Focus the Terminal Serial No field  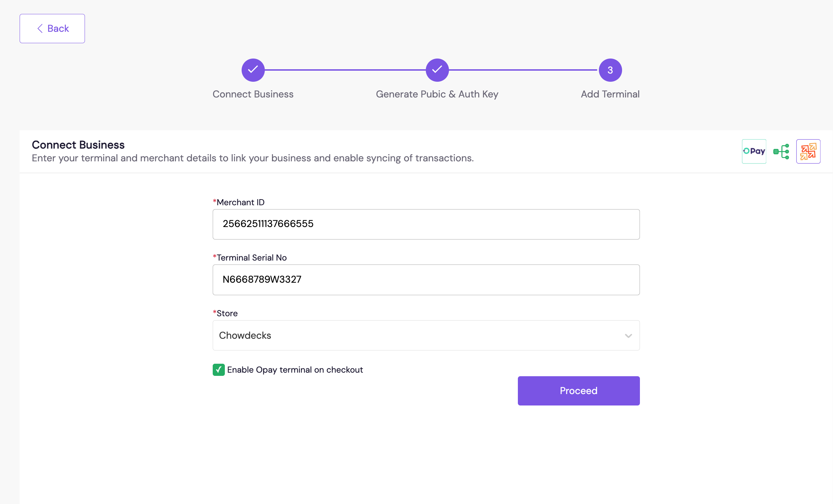(x=426, y=280)
